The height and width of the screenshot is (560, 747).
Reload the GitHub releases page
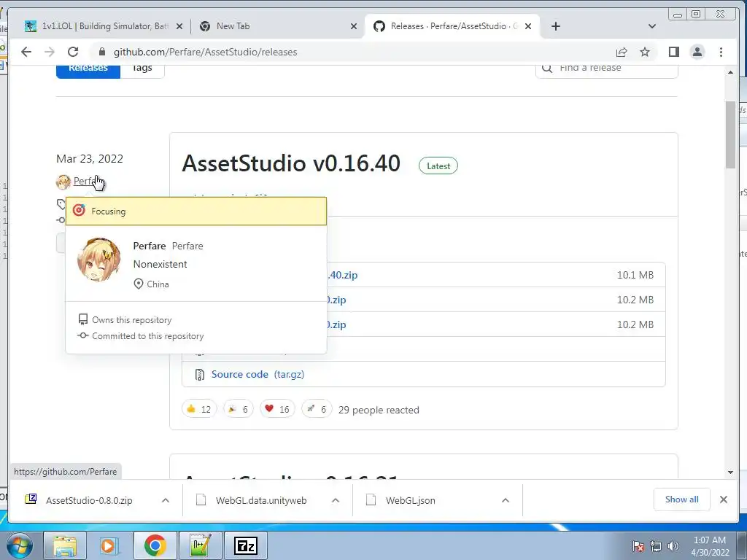(x=73, y=52)
